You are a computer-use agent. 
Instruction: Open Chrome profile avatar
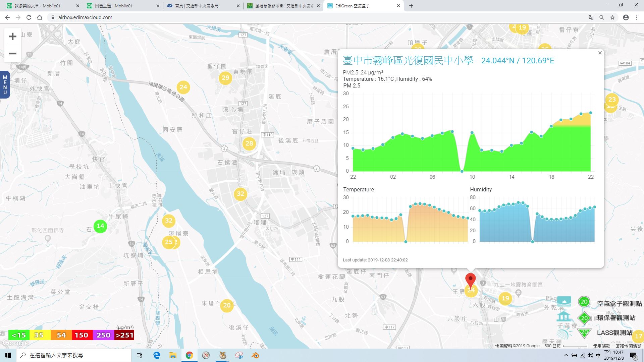(x=626, y=17)
